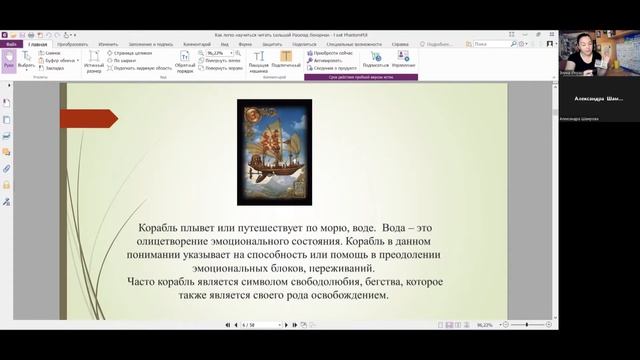Set Actual Size (Истинный размер) view
Screen dimensions: 640x360
pos(94,62)
